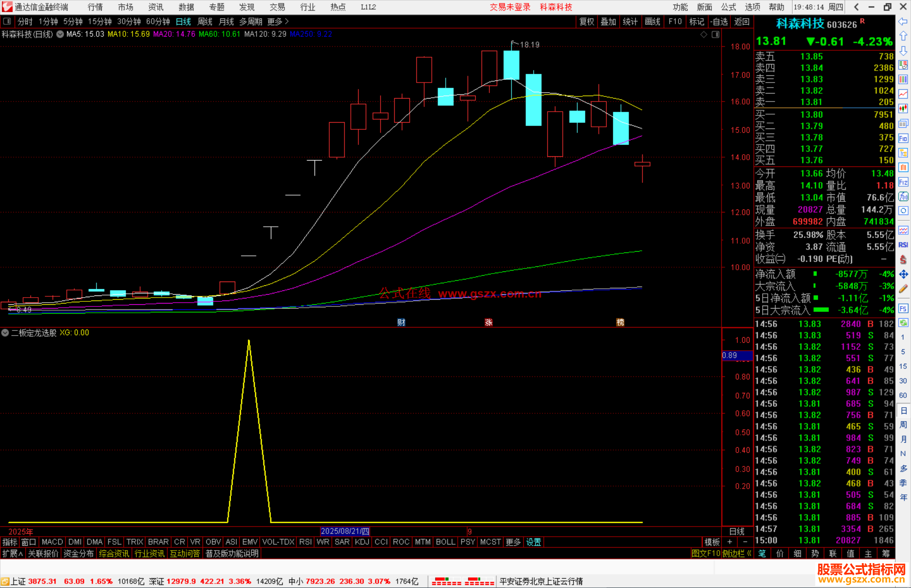Click the back chevron in title bar

(x=856, y=7)
